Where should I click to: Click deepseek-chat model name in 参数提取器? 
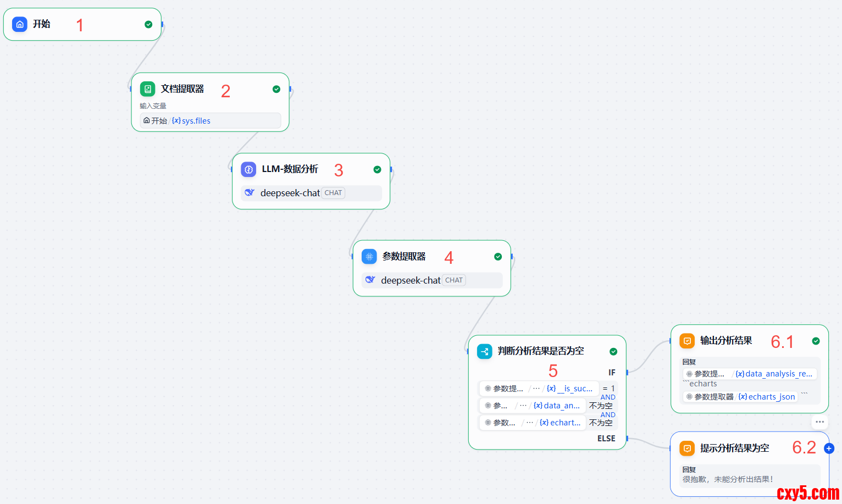coord(411,280)
